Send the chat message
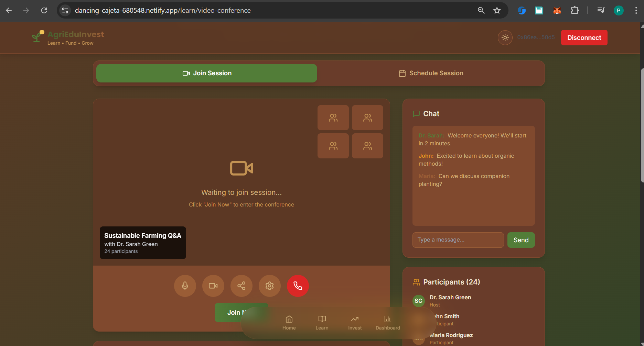The width and height of the screenshot is (644, 346). (x=521, y=240)
